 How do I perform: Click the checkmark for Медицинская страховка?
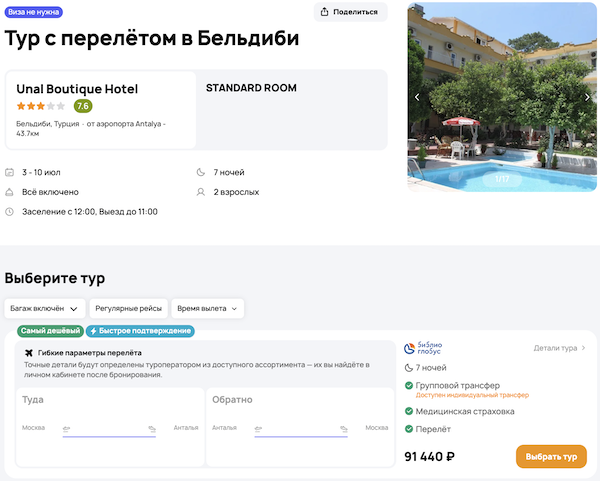click(408, 411)
